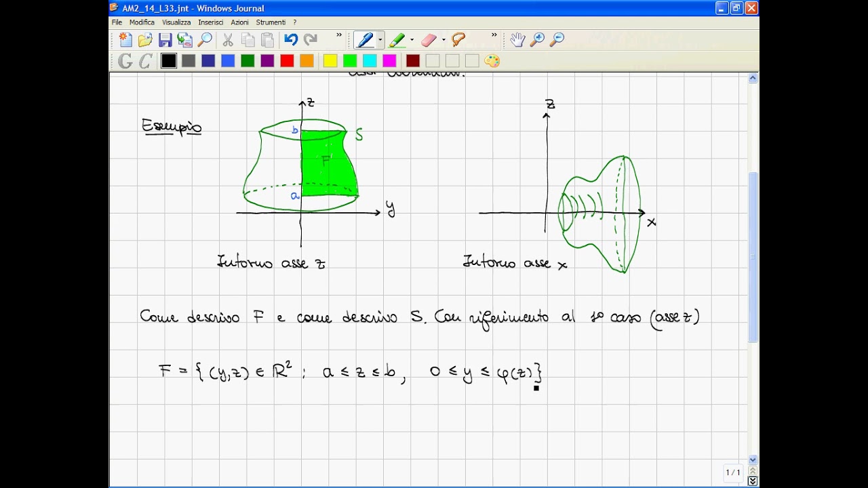Open the File menu

[x=117, y=22]
